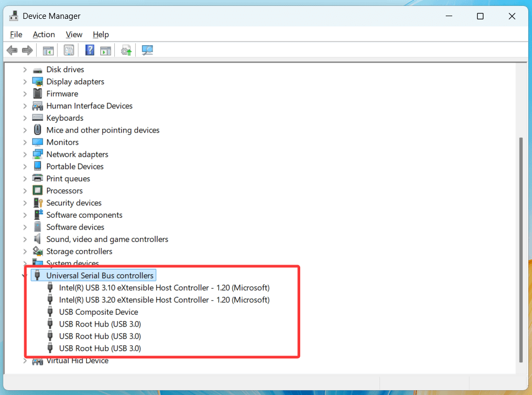The image size is (532, 395).
Task: Click the Device Manager title bar icon
Action: pos(13,16)
